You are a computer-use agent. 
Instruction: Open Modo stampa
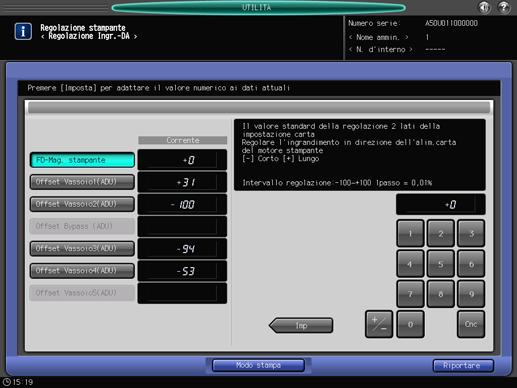pos(258,365)
